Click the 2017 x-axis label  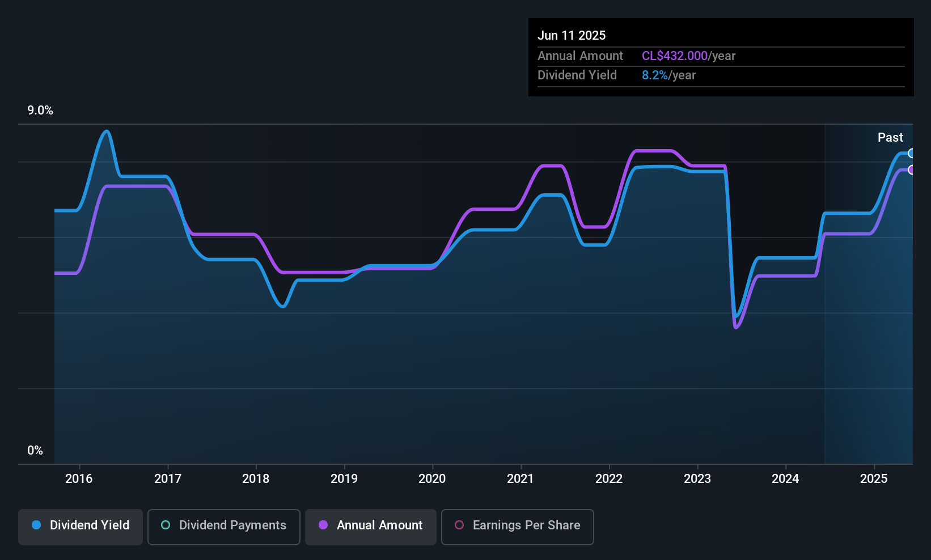pyautogui.click(x=168, y=479)
